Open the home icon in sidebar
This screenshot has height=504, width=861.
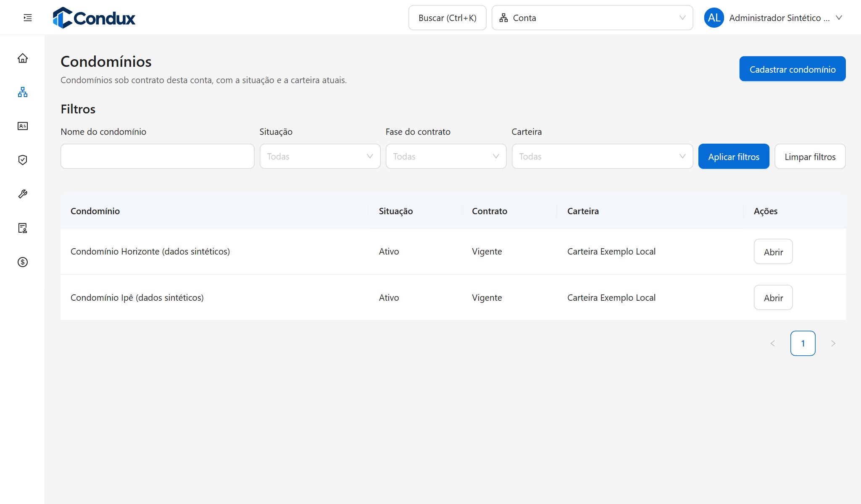pos(23,58)
